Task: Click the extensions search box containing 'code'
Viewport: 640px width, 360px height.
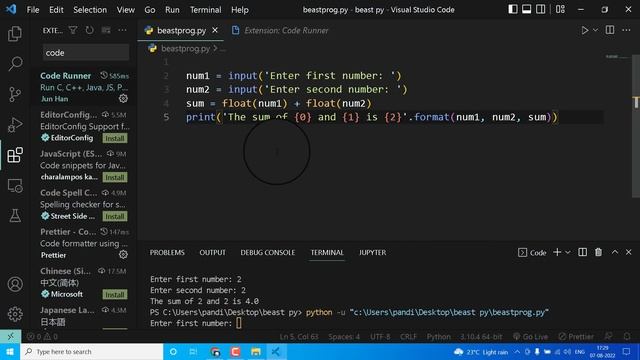Action: 86,53
